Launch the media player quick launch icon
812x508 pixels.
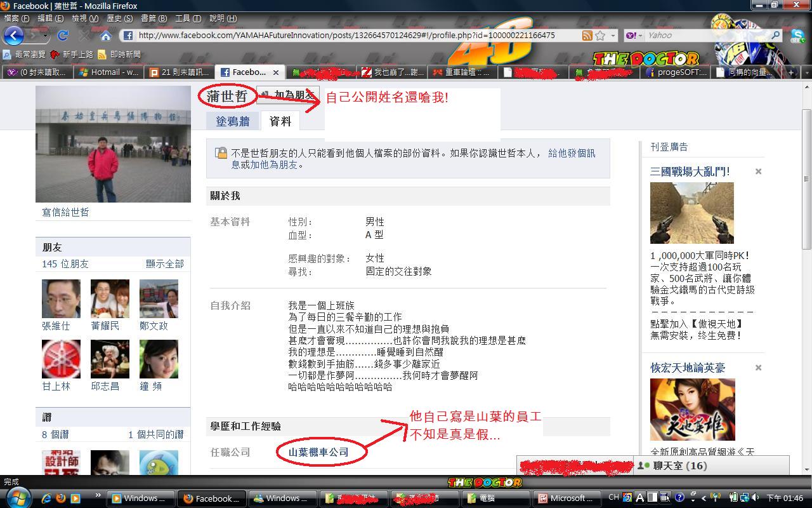pyautogui.click(x=75, y=498)
